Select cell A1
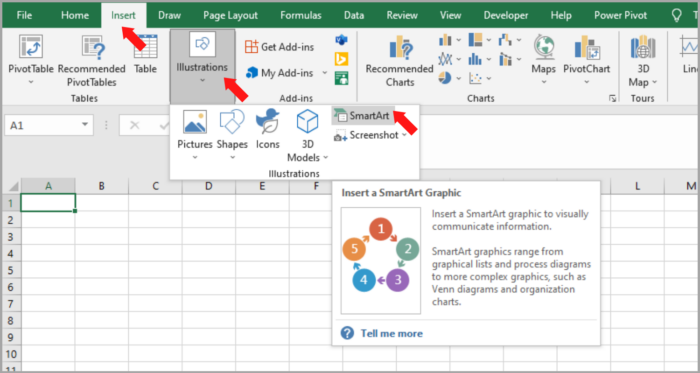700x373 pixels. [48, 203]
